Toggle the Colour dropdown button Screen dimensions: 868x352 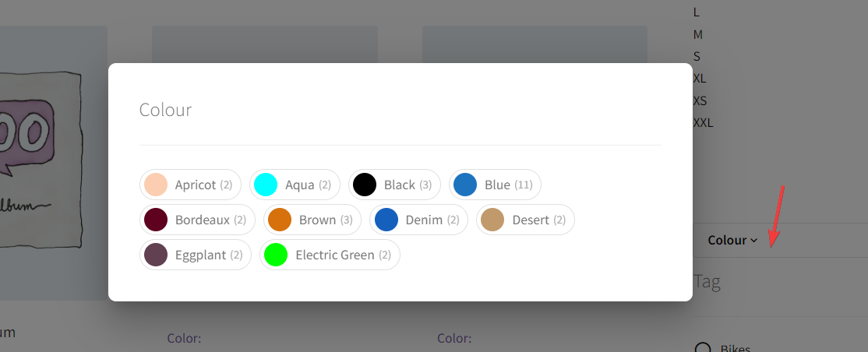[x=732, y=240]
